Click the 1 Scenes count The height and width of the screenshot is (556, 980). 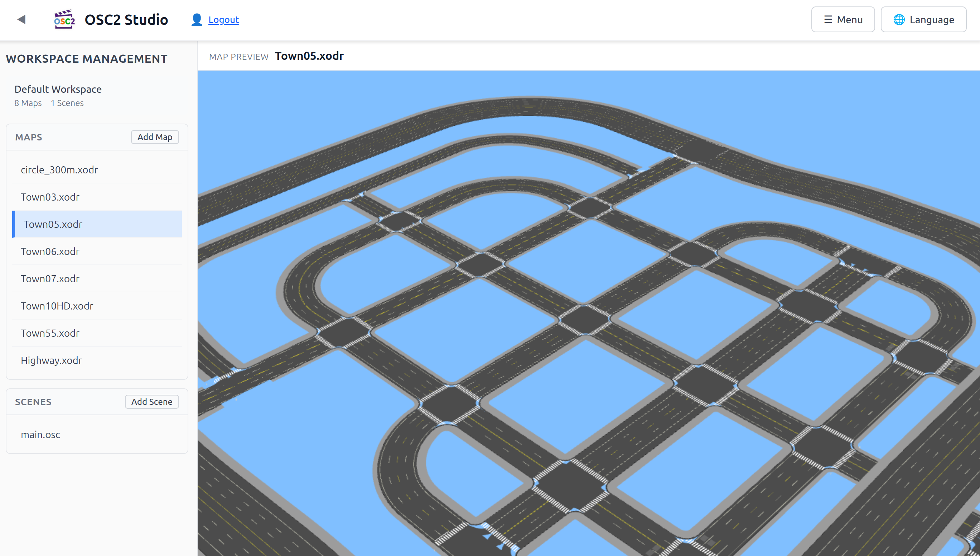click(67, 103)
